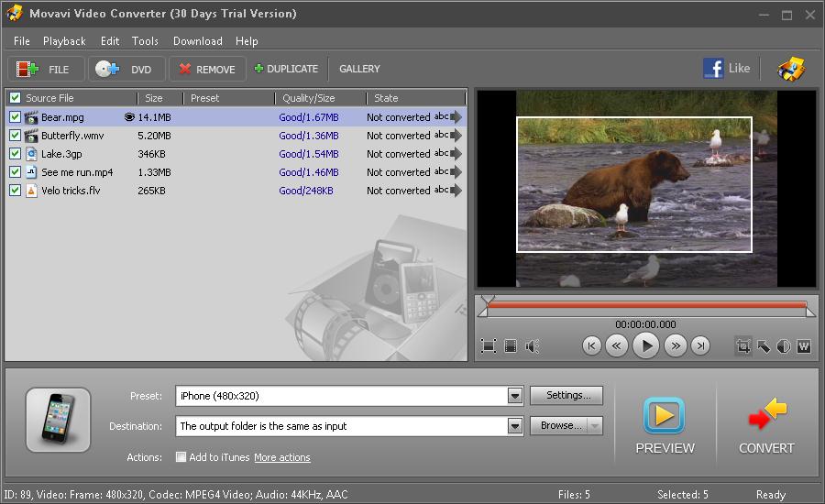Click the red timeline seek bar
Viewport: 825px width, 504px height.
pos(646,304)
